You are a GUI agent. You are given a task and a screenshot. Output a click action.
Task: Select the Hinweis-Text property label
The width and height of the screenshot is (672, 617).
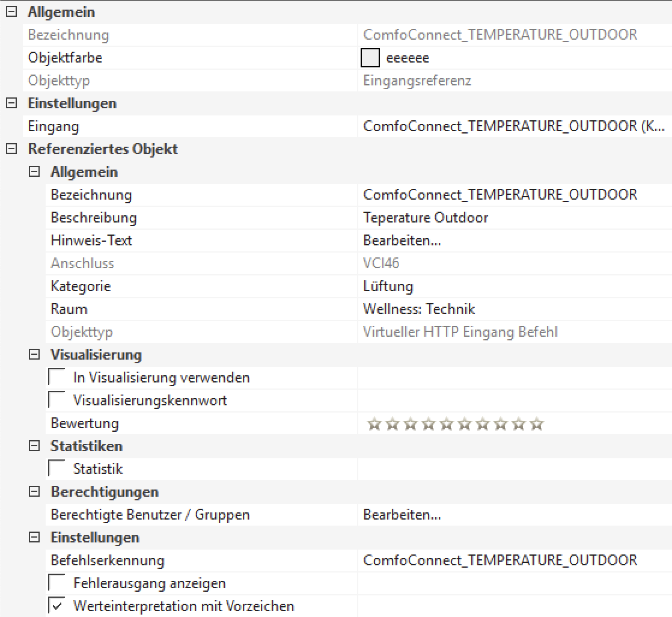pyautogui.click(x=91, y=240)
